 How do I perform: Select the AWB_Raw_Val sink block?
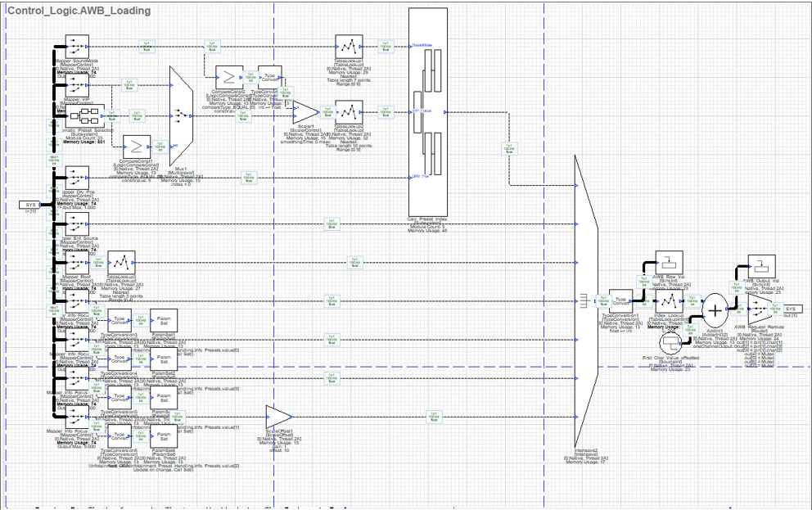tap(669, 262)
